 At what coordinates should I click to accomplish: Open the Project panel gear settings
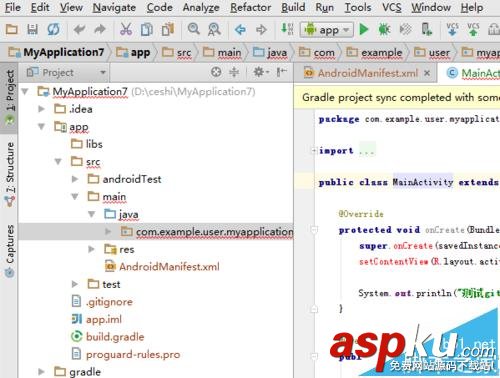point(261,72)
